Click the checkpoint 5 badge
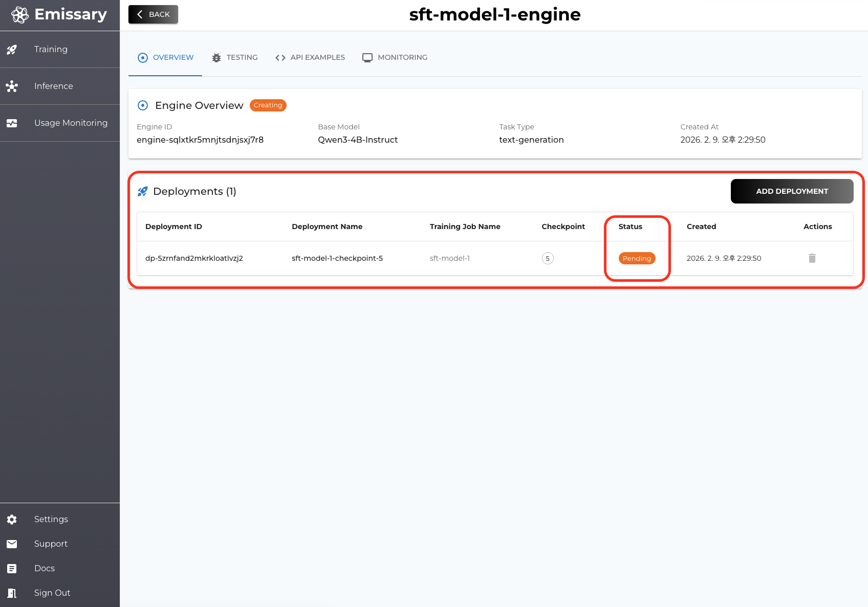Screen dimensions: 868x607 pos(548,258)
